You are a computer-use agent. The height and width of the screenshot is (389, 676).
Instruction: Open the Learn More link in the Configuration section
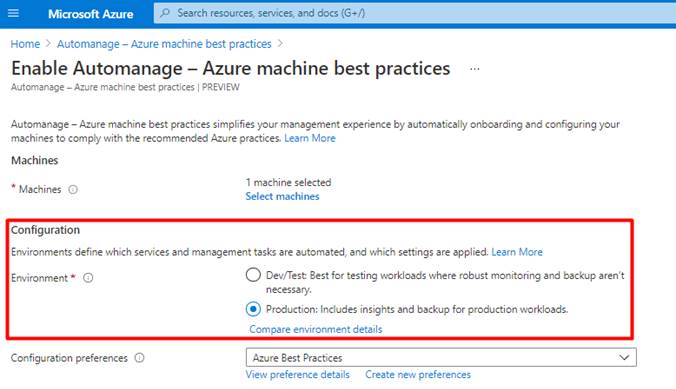point(517,252)
